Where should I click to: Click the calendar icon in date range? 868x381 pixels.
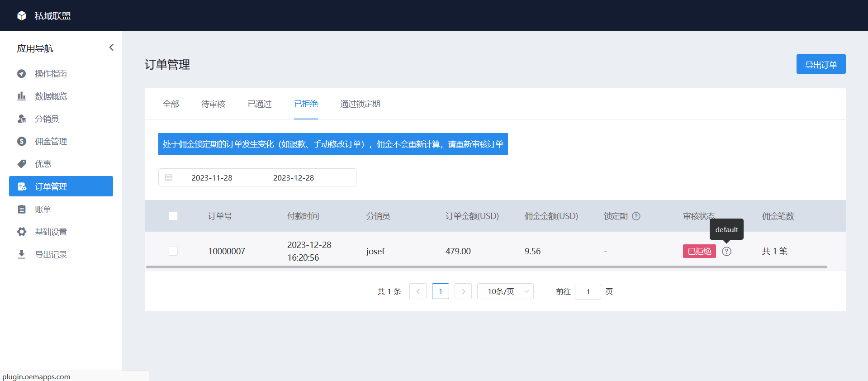pyautogui.click(x=169, y=178)
